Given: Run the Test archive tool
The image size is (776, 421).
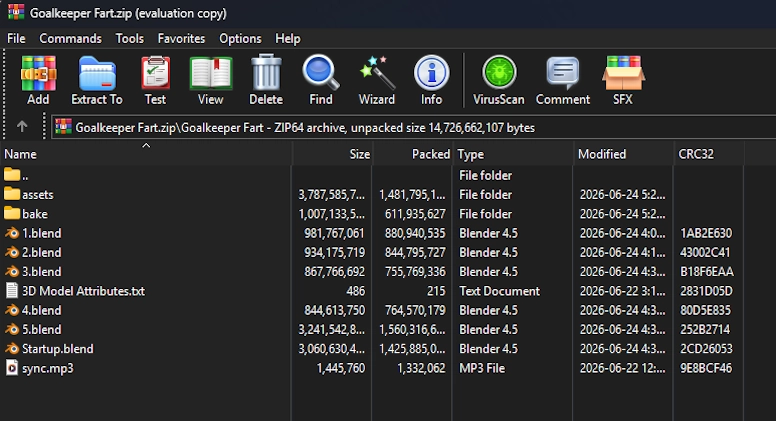Looking at the screenshot, I should [155, 80].
